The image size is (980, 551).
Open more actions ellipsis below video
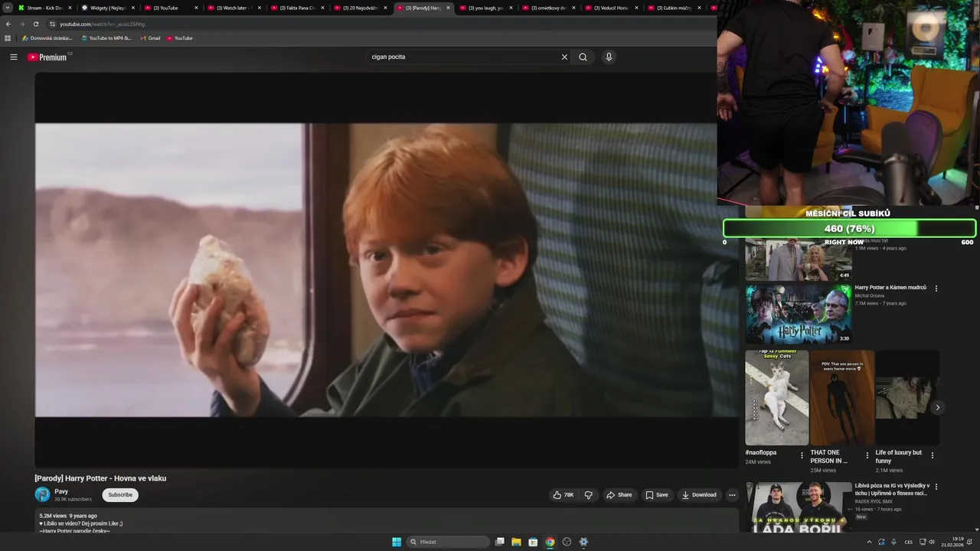pyautogui.click(x=732, y=495)
